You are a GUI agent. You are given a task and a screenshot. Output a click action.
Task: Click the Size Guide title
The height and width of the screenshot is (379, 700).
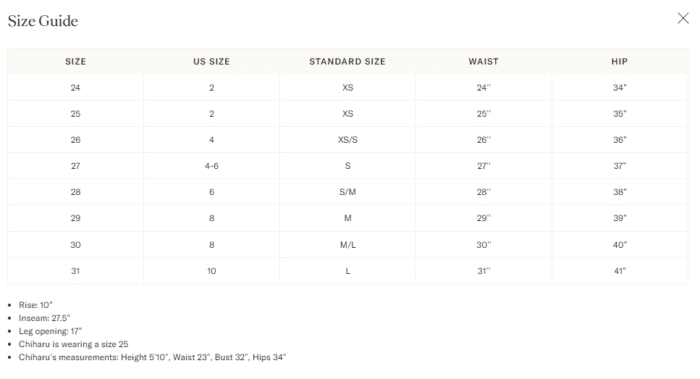pos(43,21)
